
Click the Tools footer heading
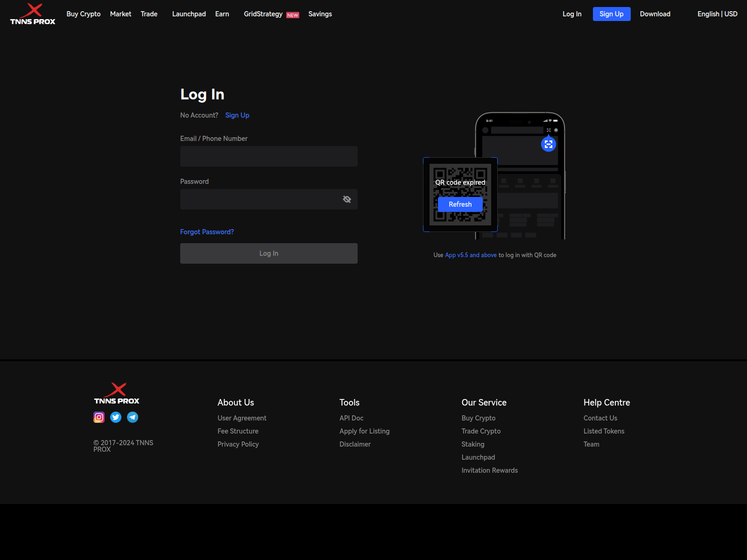pyautogui.click(x=350, y=402)
